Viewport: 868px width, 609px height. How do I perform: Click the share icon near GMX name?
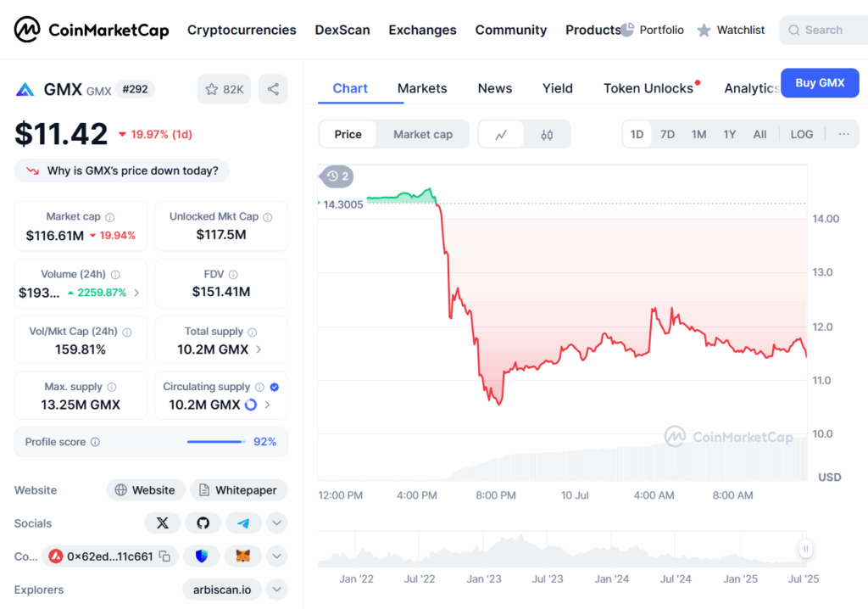point(273,88)
